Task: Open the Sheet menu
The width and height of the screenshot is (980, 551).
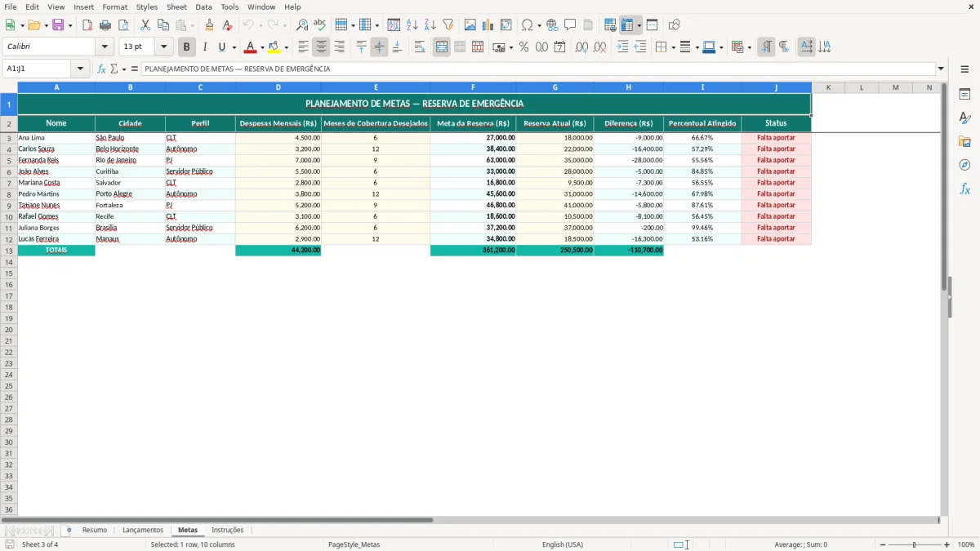Action: coord(176,7)
